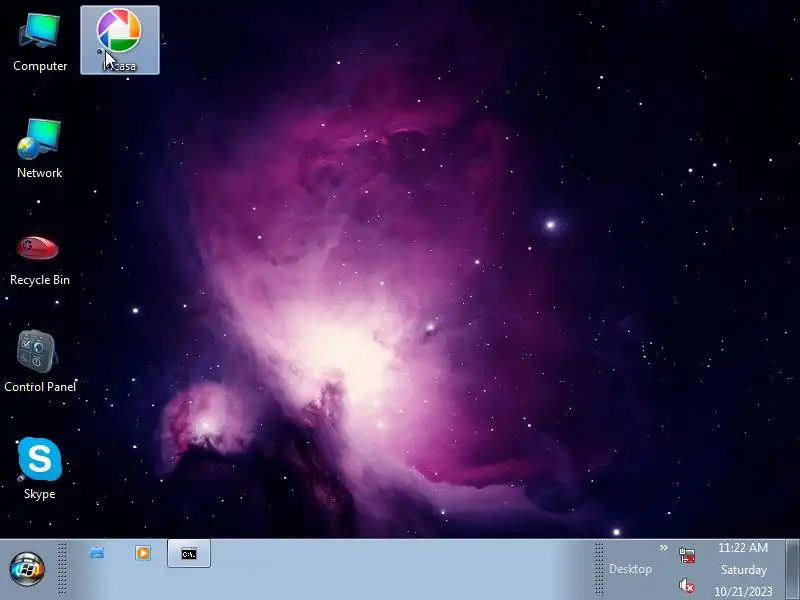Select the Network desktop icon

pyautogui.click(x=39, y=148)
